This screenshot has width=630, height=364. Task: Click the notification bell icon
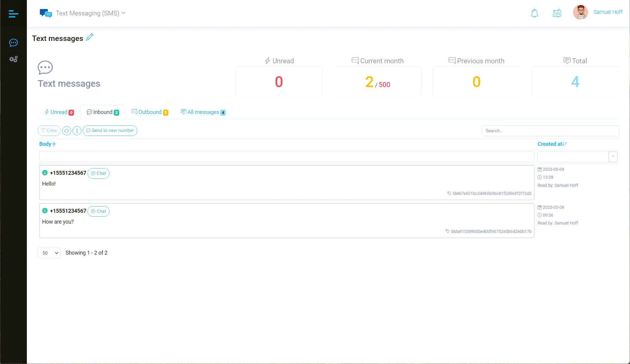pyautogui.click(x=534, y=13)
